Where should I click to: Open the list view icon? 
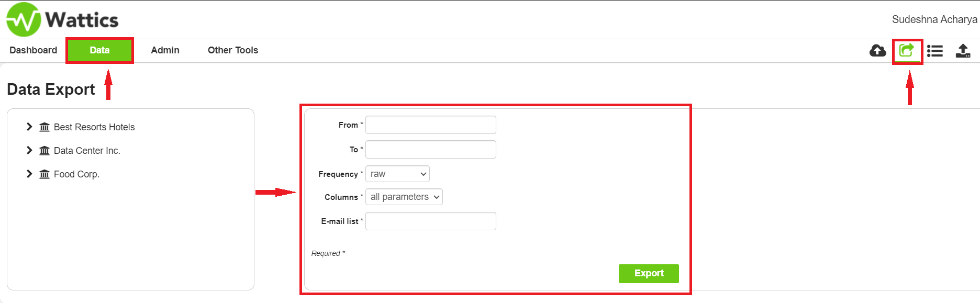(x=934, y=51)
